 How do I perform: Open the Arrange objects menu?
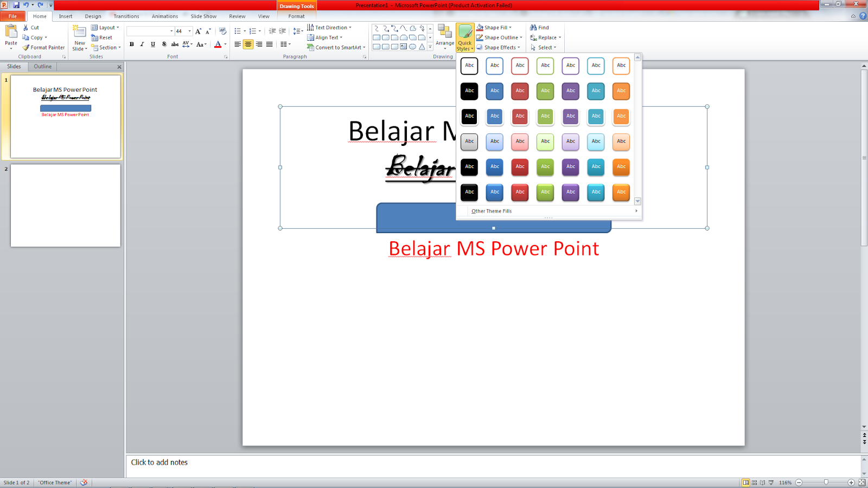pyautogui.click(x=445, y=37)
